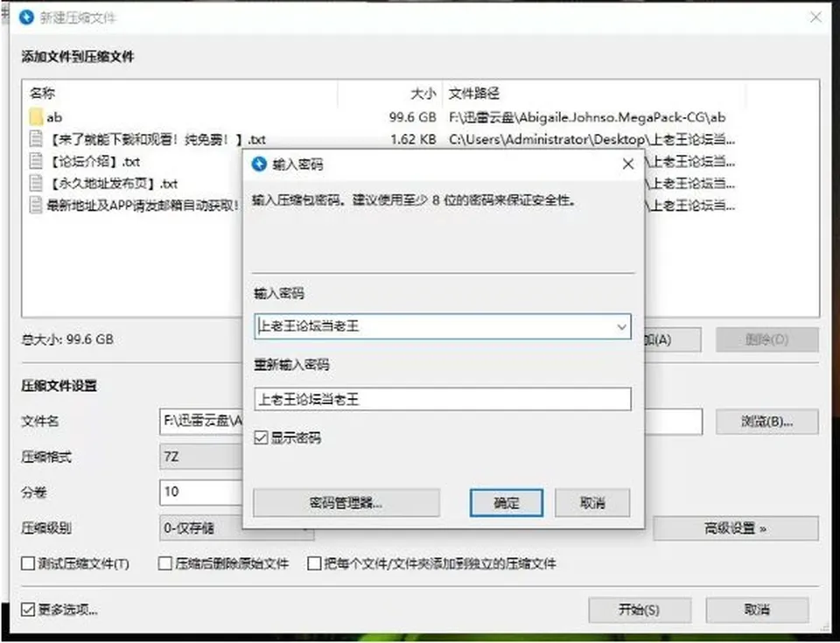Confirm password with 确定 button
The width and height of the screenshot is (840, 643).
507,503
